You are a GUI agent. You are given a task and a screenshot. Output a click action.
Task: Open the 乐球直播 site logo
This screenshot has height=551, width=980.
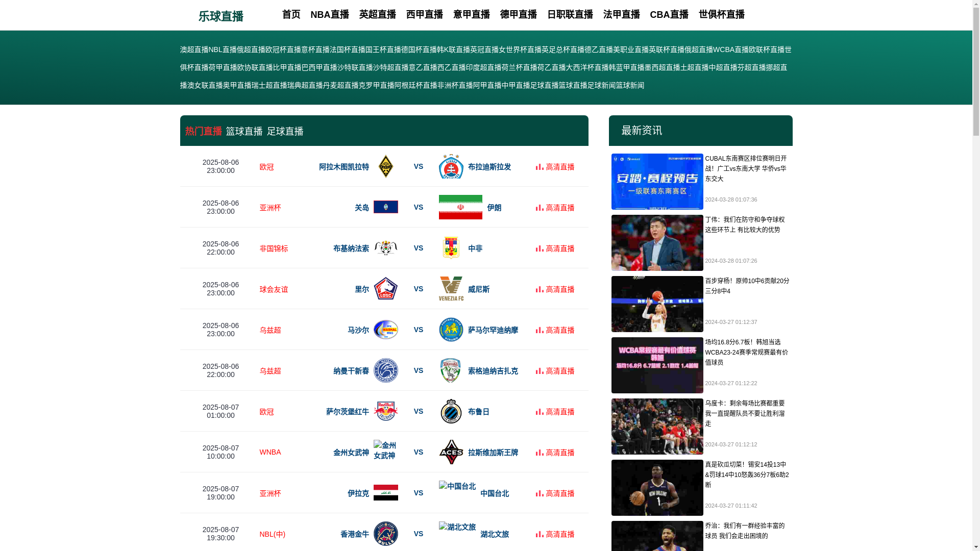point(220,16)
